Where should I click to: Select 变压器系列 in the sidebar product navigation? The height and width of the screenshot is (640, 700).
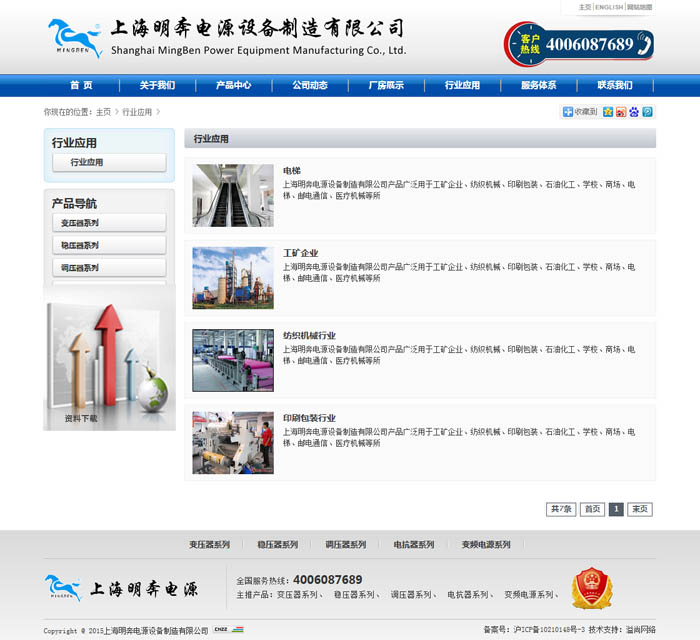click(x=109, y=223)
